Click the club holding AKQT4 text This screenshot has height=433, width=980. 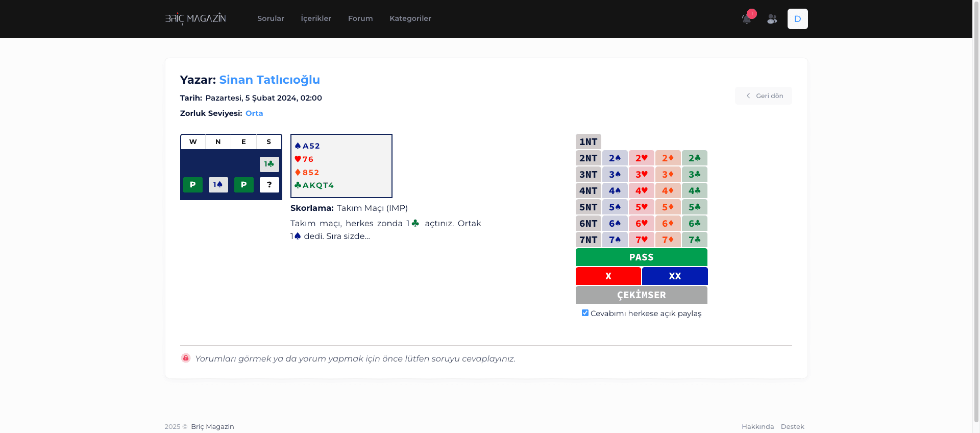coord(318,185)
